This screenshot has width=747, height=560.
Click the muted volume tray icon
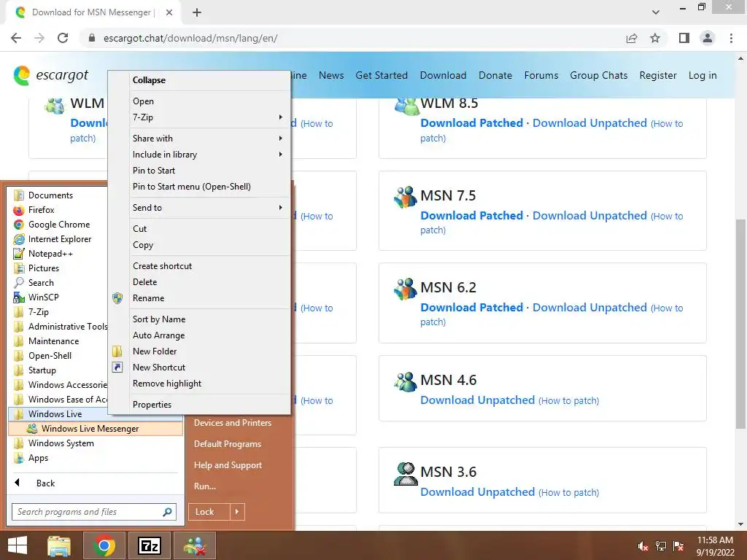pyautogui.click(x=643, y=546)
